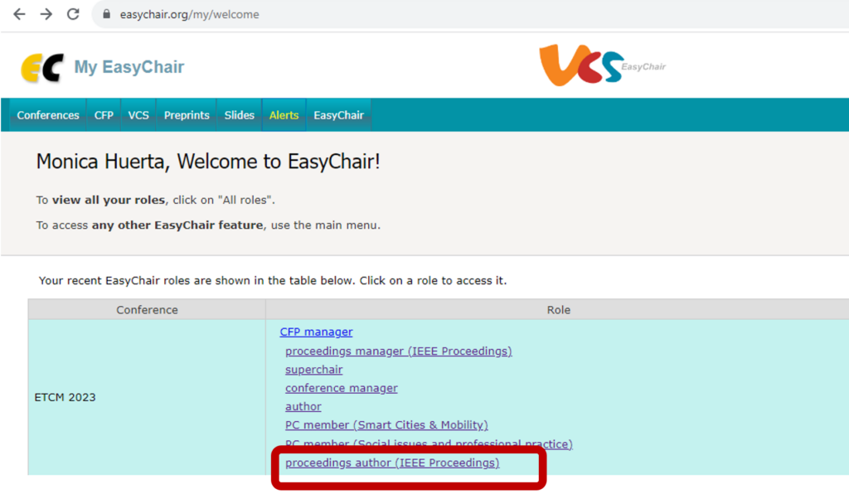The height and width of the screenshot is (504, 849).
Task: Click the VCS EasyChair logo
Action: pyautogui.click(x=602, y=65)
